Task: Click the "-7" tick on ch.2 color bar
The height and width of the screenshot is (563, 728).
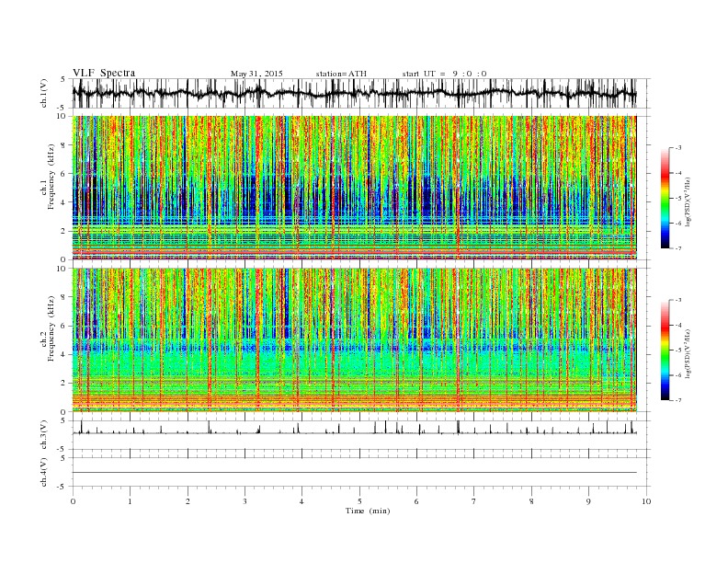Action: point(678,400)
